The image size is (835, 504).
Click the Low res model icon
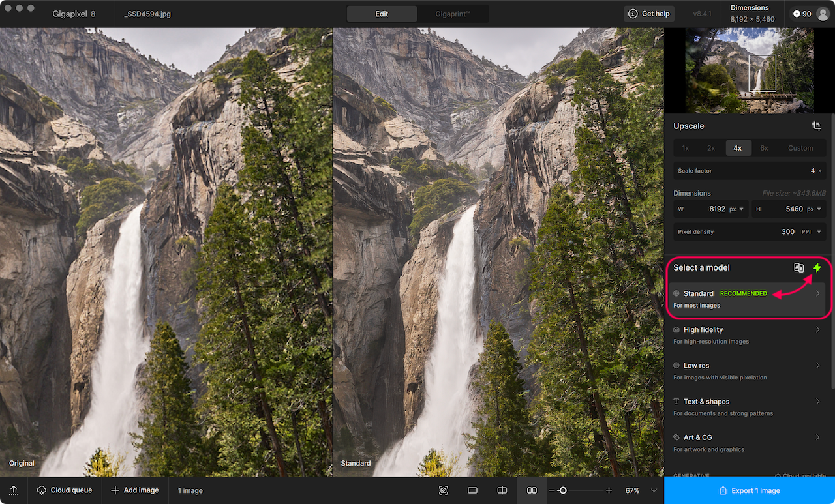click(x=676, y=366)
